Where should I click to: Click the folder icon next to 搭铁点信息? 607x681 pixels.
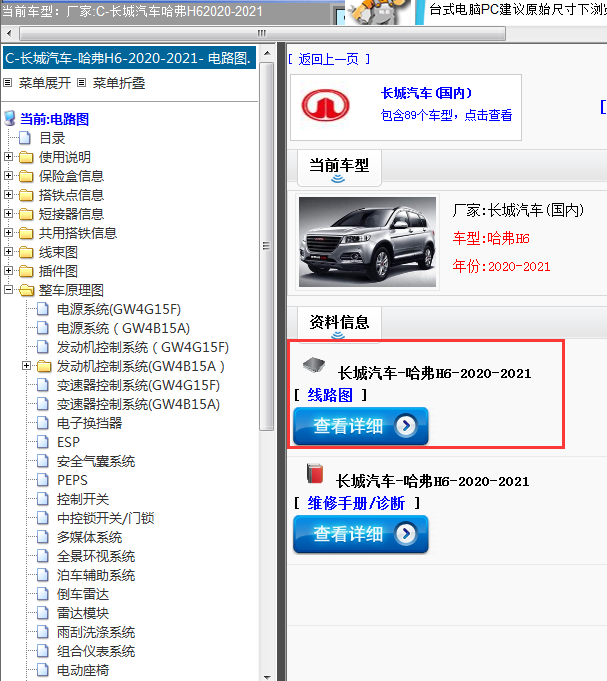pos(26,195)
